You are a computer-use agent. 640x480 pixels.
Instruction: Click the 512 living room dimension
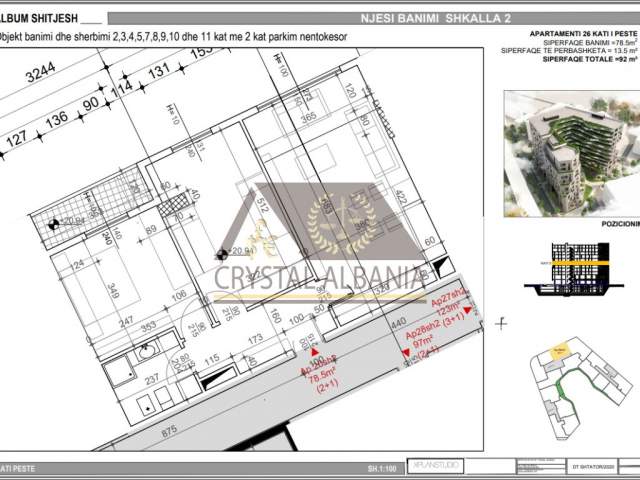(262, 205)
